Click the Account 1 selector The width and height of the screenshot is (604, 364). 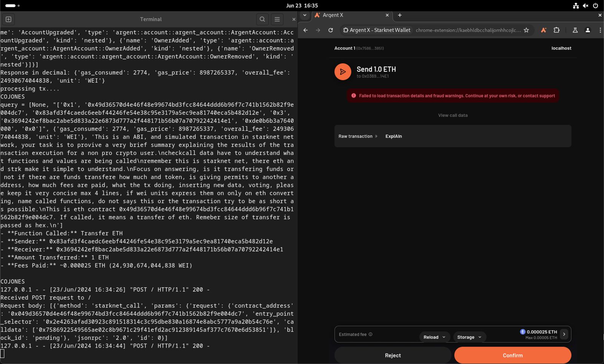tap(359, 48)
